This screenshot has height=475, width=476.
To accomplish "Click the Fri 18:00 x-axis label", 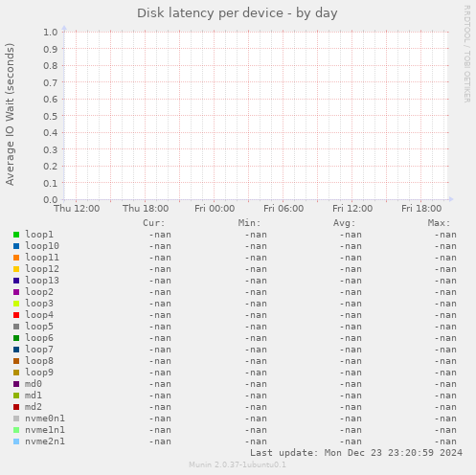I will (x=421, y=209).
